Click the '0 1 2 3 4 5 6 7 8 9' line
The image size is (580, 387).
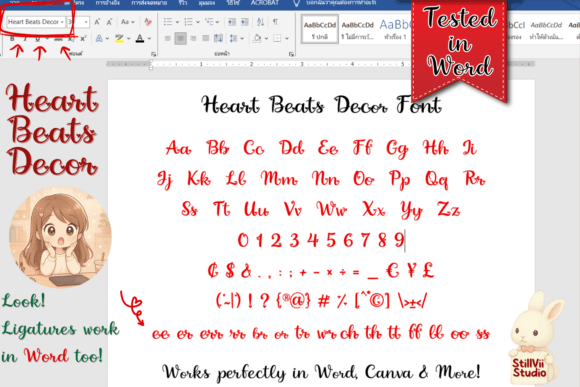tap(321, 240)
